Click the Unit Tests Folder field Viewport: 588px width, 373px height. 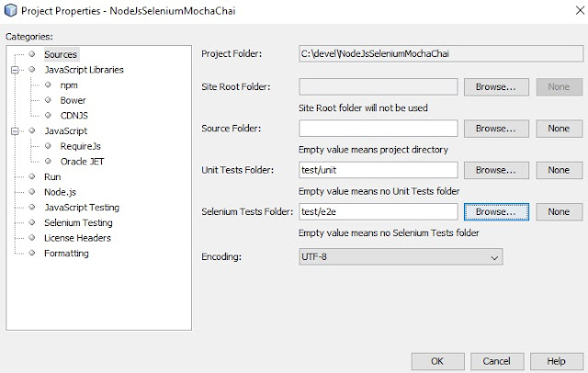click(x=379, y=170)
